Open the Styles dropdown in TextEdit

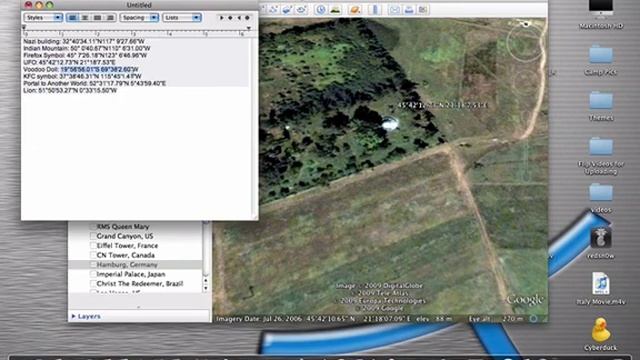43,18
